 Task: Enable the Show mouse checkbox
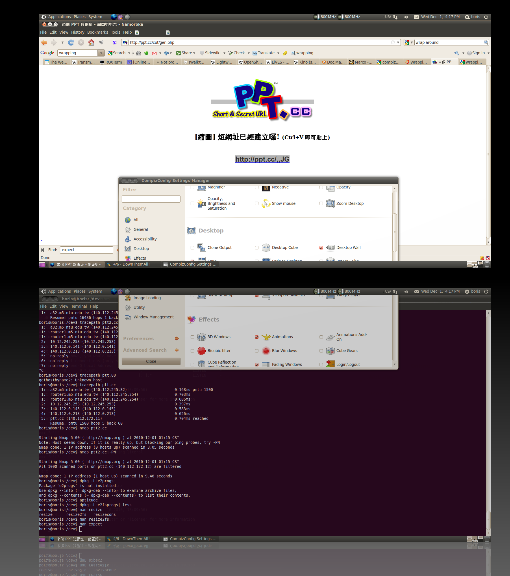pyautogui.click(x=257, y=204)
